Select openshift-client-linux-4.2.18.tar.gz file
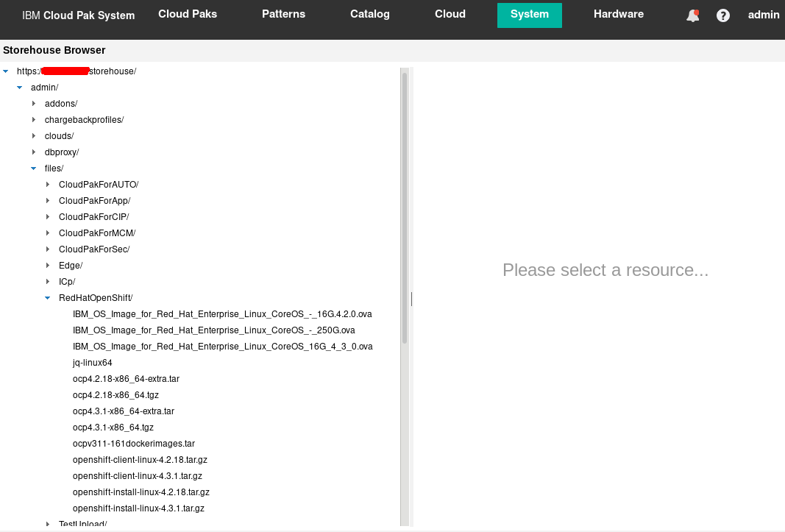 point(140,460)
